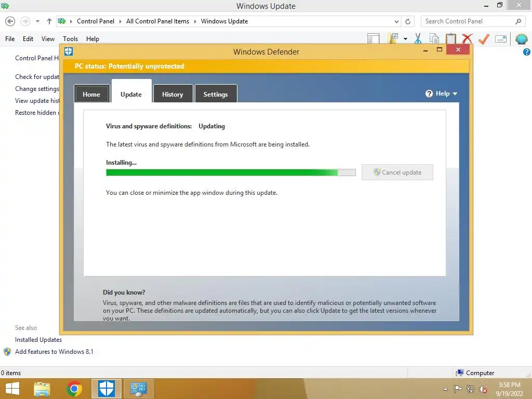Click Control Panel in the breadcrumb path
Viewport: 532px width, 399px height.
[96, 21]
